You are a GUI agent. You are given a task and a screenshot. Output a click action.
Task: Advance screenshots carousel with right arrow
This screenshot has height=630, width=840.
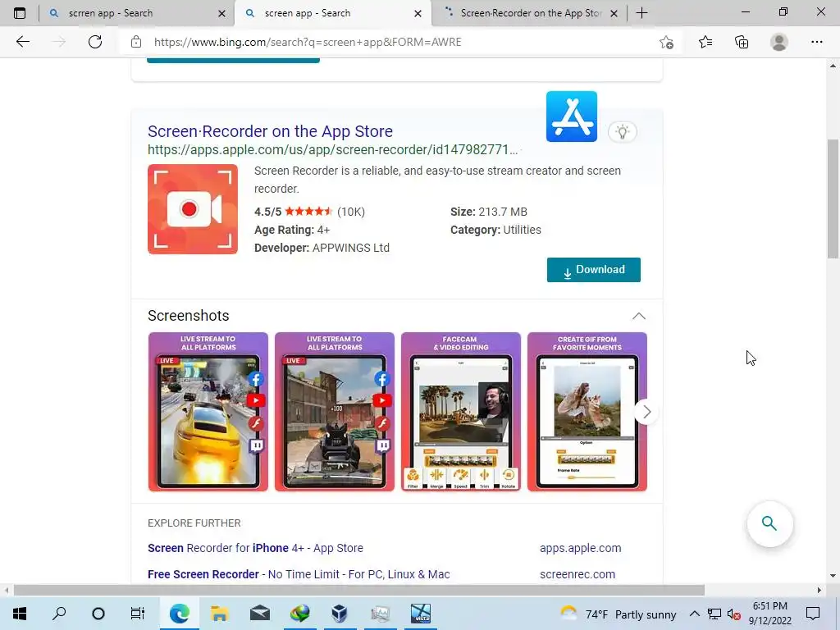(646, 412)
